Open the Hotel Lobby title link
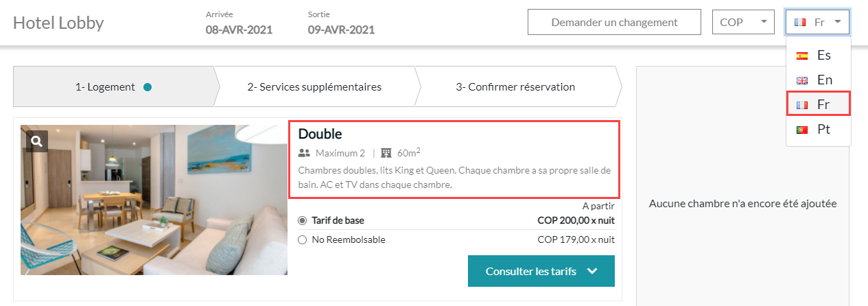 [58, 23]
